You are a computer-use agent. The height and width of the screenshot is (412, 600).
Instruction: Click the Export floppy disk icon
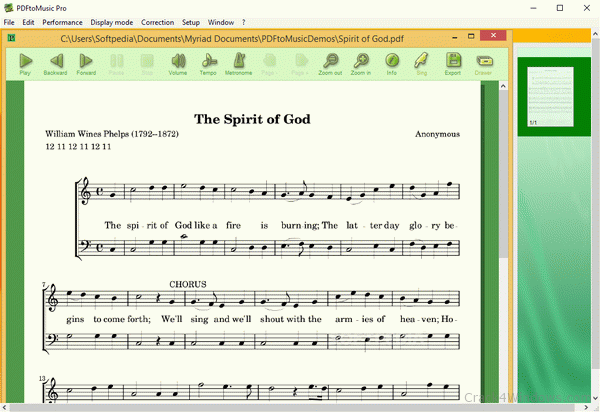pyautogui.click(x=453, y=63)
